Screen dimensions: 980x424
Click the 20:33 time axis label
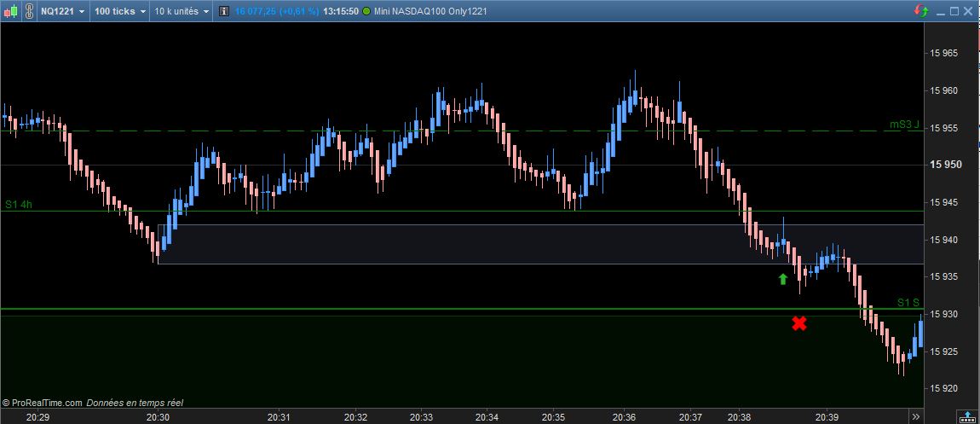click(422, 416)
